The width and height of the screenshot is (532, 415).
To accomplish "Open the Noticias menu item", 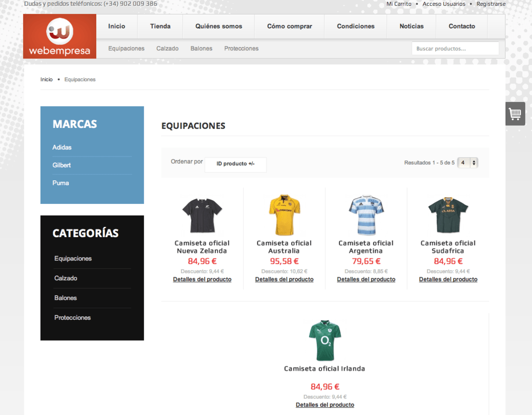I will pos(412,26).
